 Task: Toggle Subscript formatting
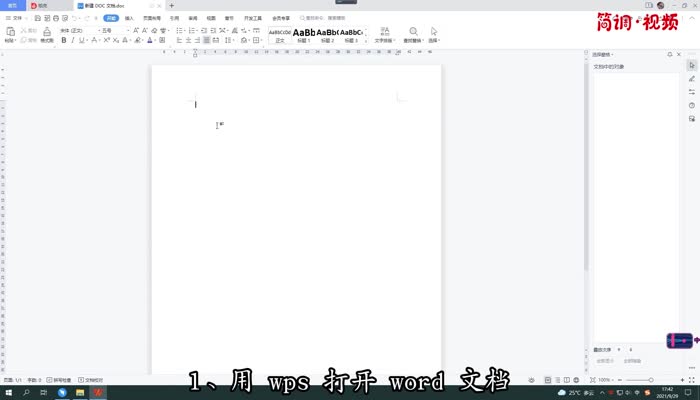tap(115, 40)
